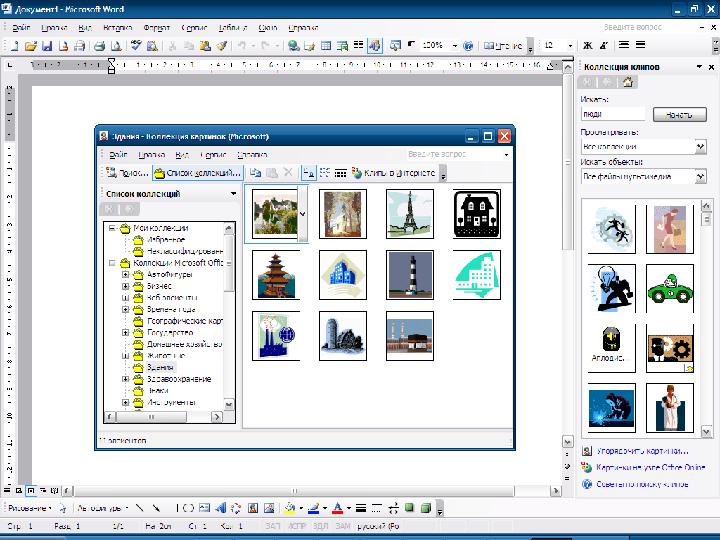
Task: Click the Save diskette icon in Word toolbar
Action: pos(47,46)
